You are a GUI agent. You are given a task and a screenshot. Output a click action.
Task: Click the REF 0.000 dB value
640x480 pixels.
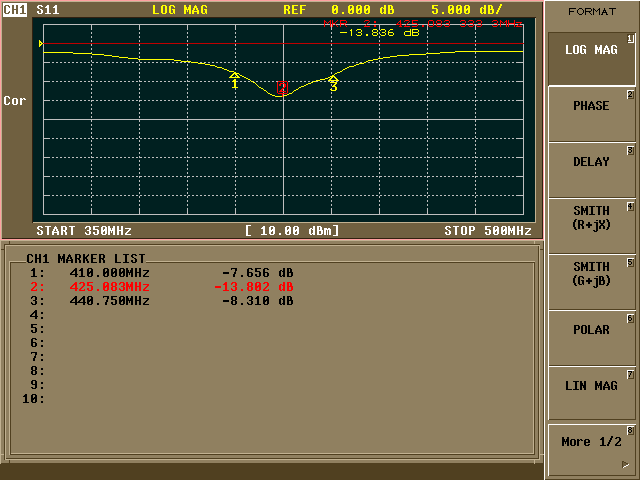pos(339,10)
